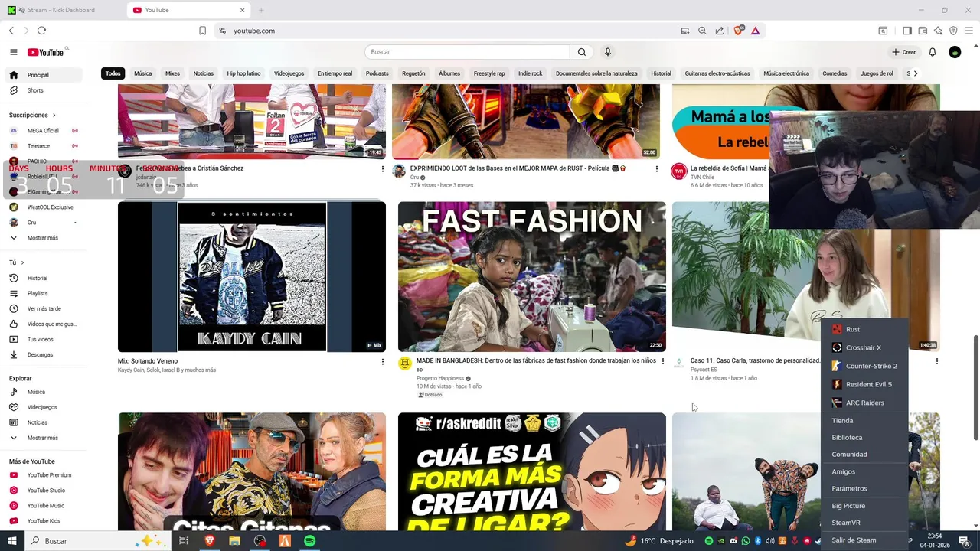The image size is (980, 551).
Task: Open more options for EXPRIMIENDO LOOT video
Action: point(656,168)
